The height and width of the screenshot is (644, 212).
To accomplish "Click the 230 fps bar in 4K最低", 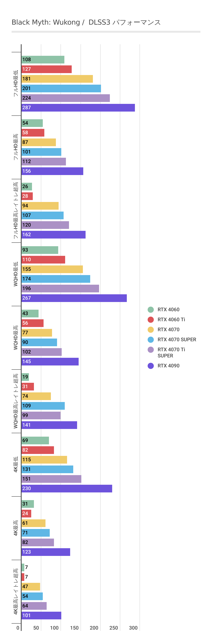I will click(x=67, y=489).
